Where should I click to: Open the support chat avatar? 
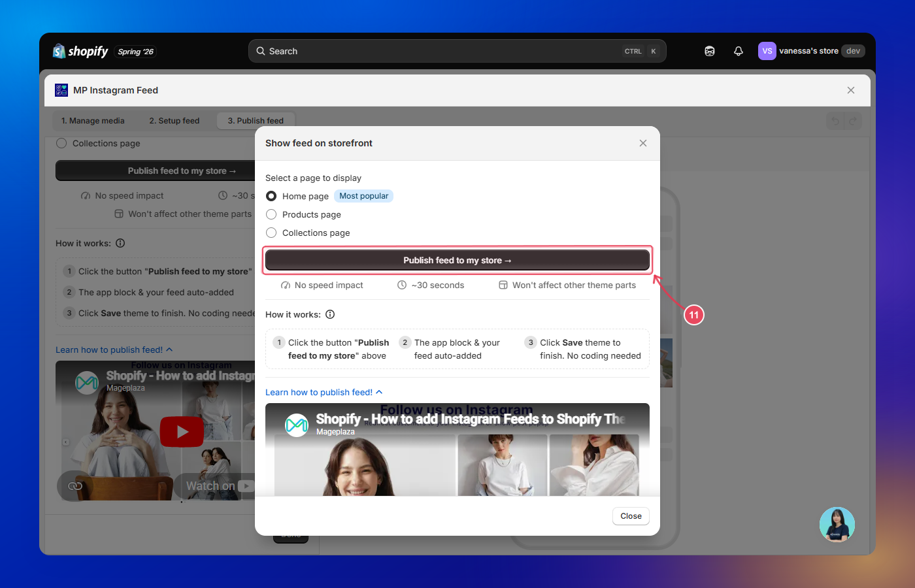pyautogui.click(x=837, y=525)
